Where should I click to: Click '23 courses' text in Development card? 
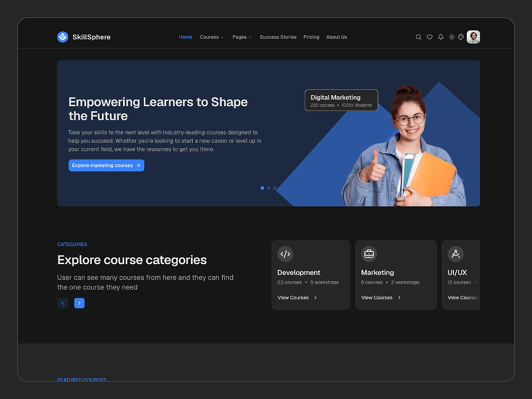pos(289,282)
